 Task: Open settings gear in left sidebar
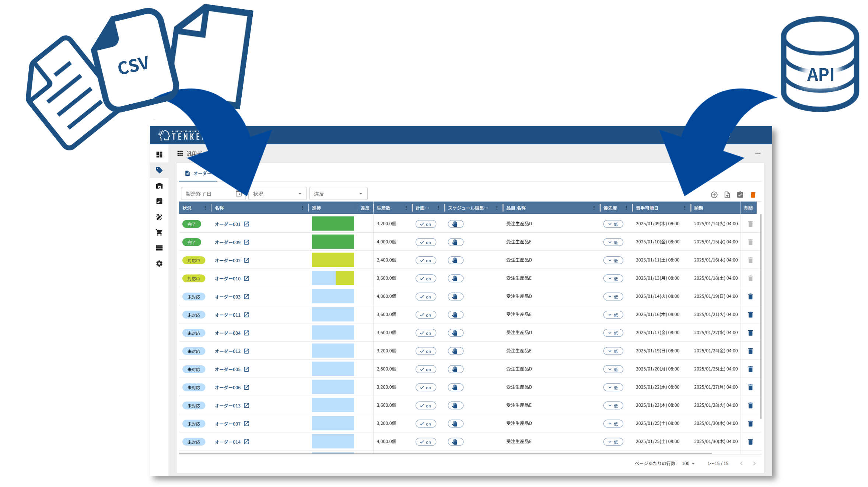159,264
